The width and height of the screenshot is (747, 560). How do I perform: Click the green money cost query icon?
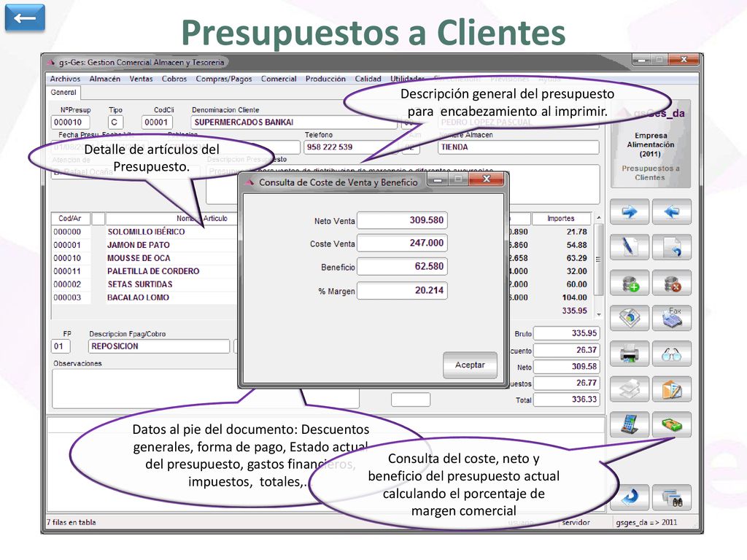pos(671,424)
